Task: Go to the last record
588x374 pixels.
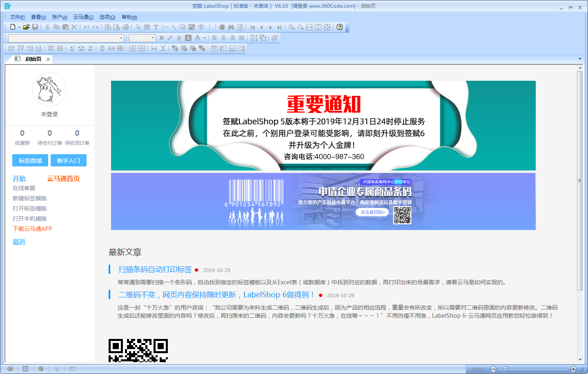Action: click(280, 27)
